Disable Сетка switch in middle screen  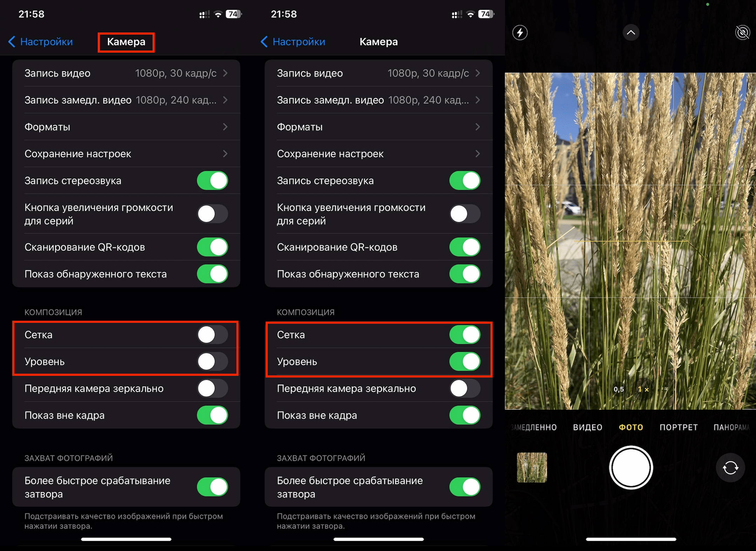pyautogui.click(x=465, y=334)
